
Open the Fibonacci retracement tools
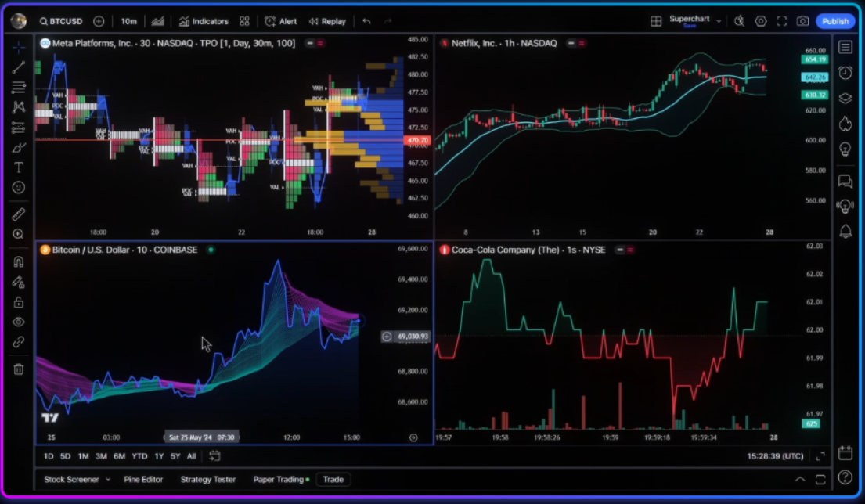(x=18, y=88)
